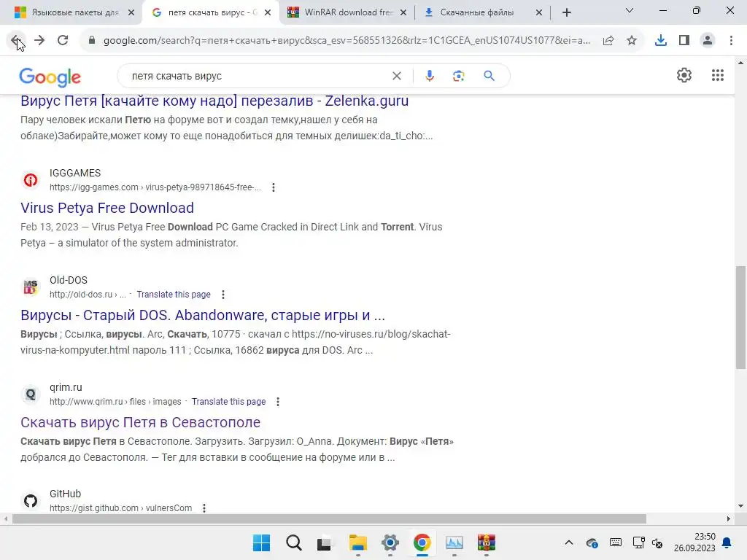Open a new browser tab
This screenshot has height=560, width=747.
(x=566, y=12)
